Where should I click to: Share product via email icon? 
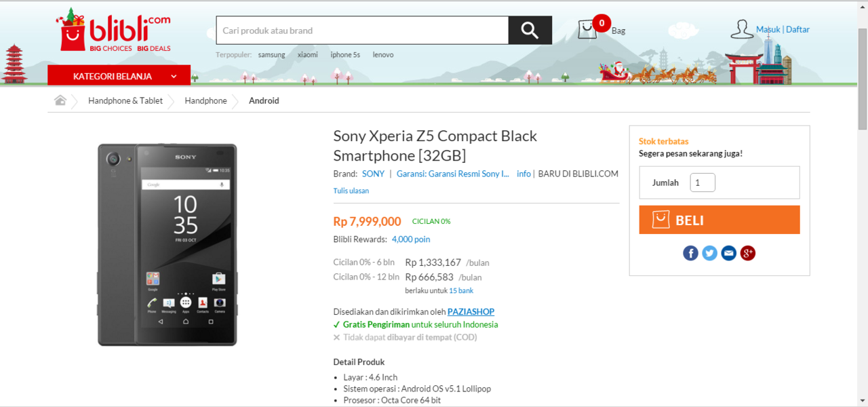[x=728, y=253]
